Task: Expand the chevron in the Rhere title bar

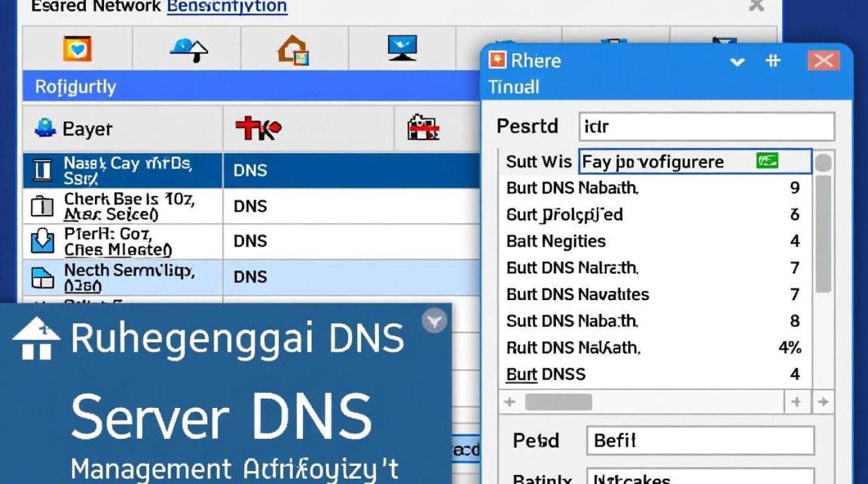Action: pos(737,62)
